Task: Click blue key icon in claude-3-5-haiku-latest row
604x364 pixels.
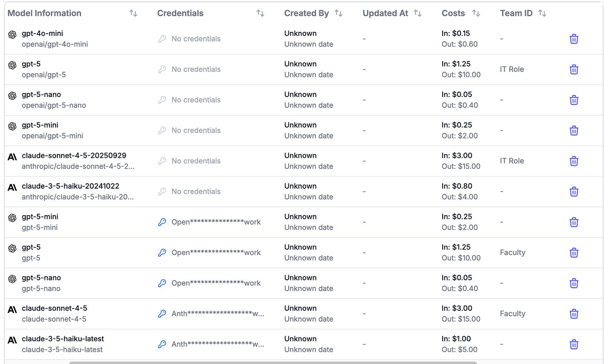Action: pyautogui.click(x=162, y=344)
